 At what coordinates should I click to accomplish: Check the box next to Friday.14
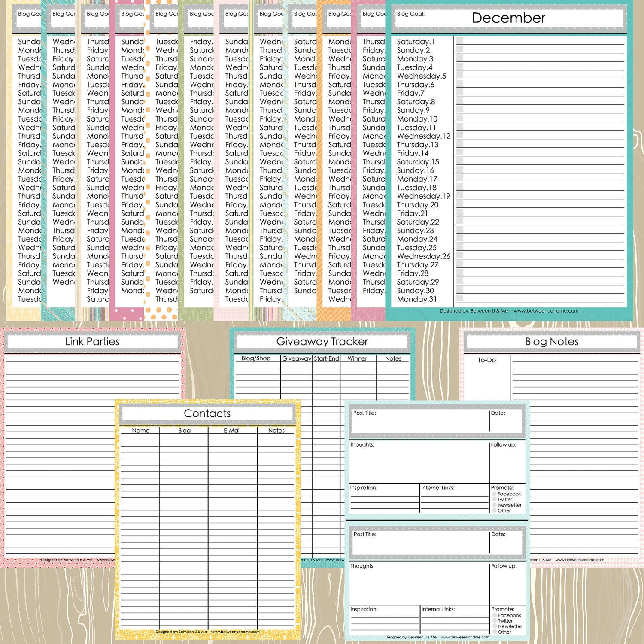(460, 153)
